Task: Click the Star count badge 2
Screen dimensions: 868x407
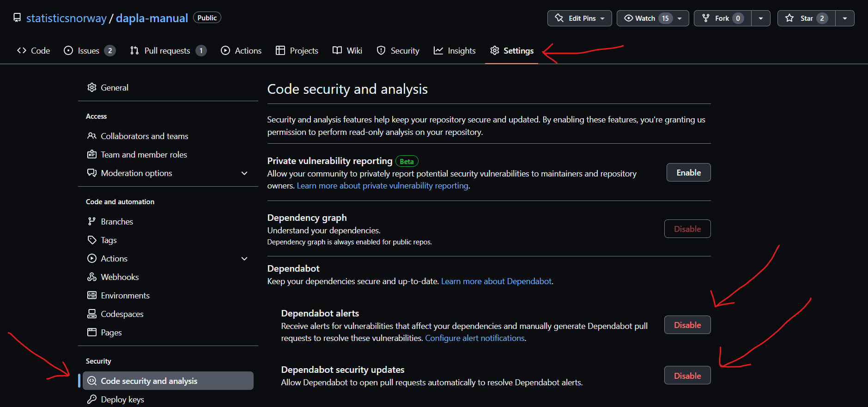Action: coord(822,18)
